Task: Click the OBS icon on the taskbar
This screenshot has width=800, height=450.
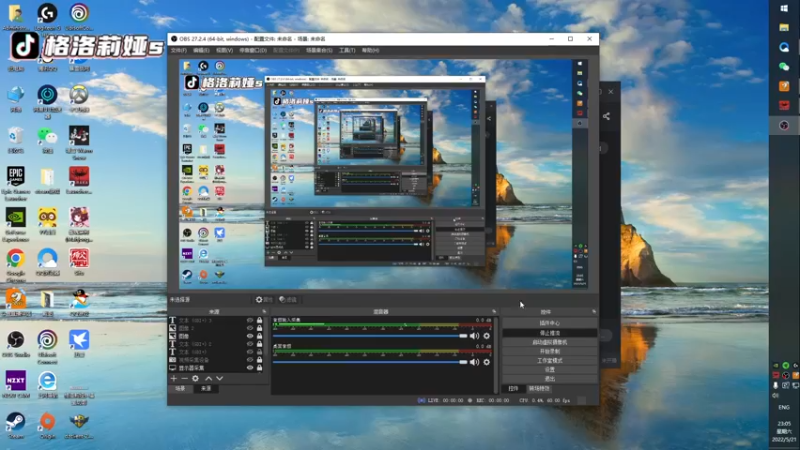Action: click(784, 126)
